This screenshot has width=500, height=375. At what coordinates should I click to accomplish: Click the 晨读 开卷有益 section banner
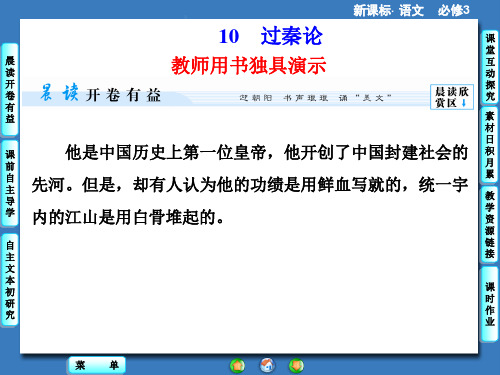(101, 94)
